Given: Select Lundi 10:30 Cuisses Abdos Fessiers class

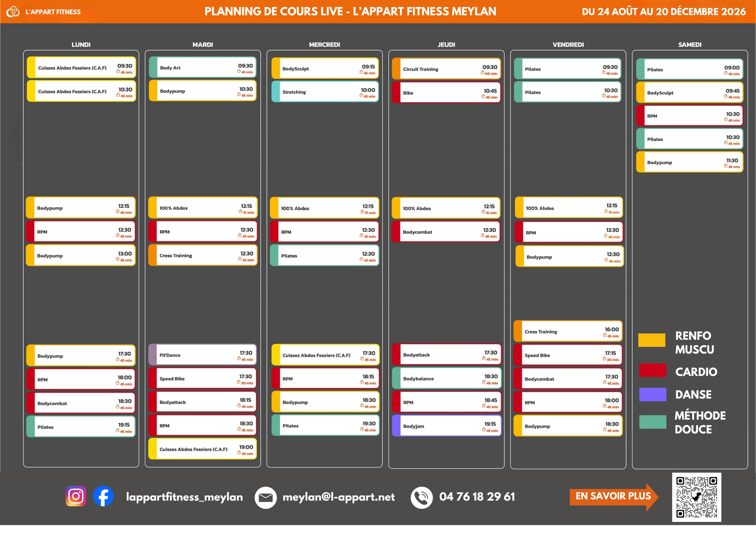Looking at the screenshot, I should (x=82, y=91).
